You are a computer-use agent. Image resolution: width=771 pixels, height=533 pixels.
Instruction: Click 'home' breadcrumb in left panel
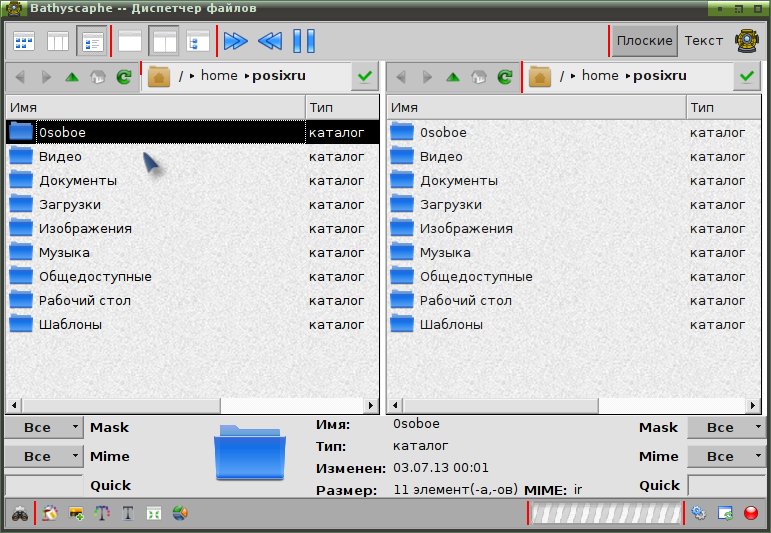pyautogui.click(x=219, y=76)
